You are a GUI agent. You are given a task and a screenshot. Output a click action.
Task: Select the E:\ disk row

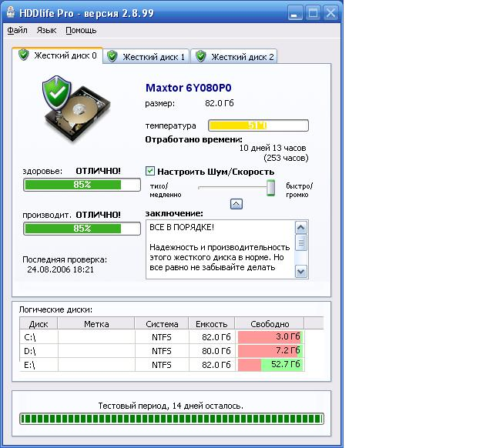pyautogui.click(x=162, y=365)
